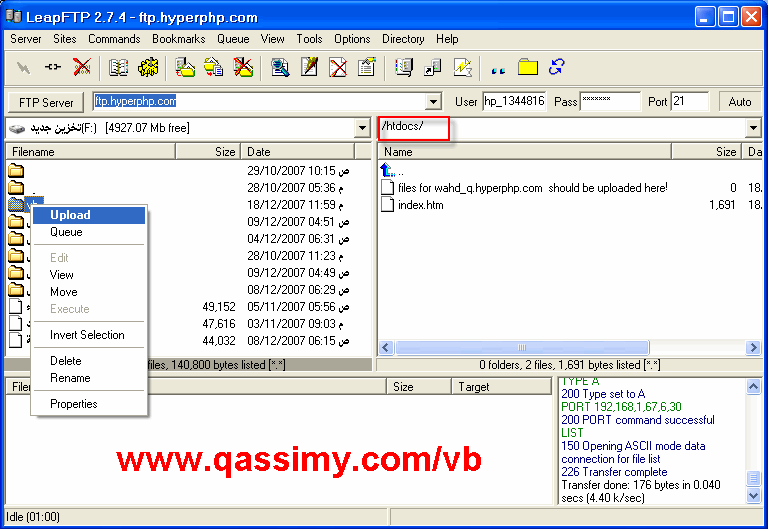Click the Auto button
The height and width of the screenshot is (529, 768).
[740, 102]
